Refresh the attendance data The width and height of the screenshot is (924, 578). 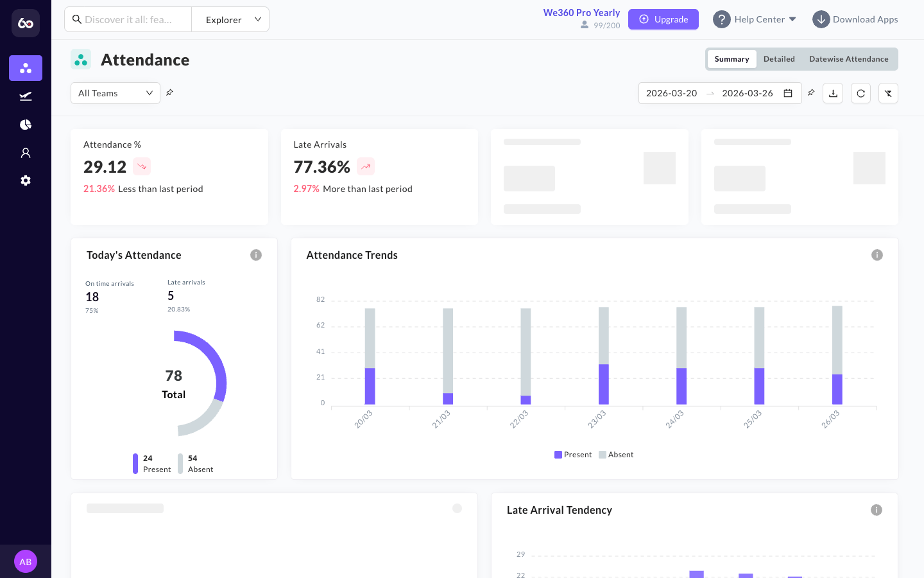point(860,93)
